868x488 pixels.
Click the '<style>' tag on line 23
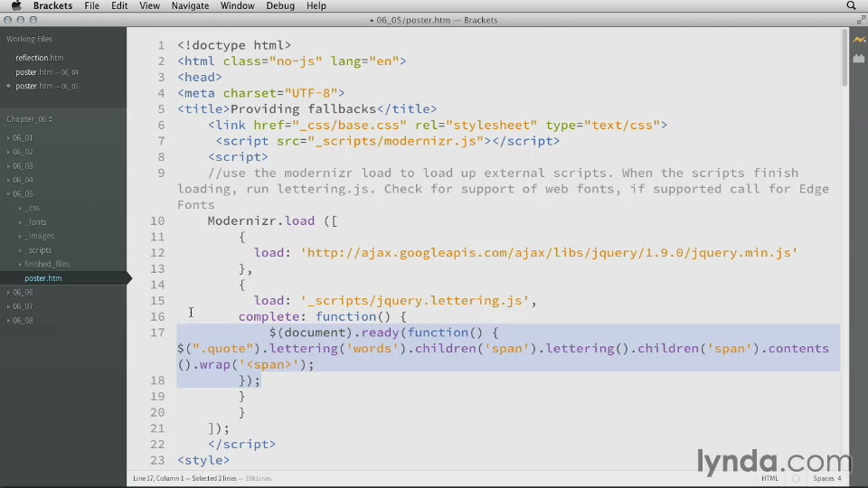(203, 460)
